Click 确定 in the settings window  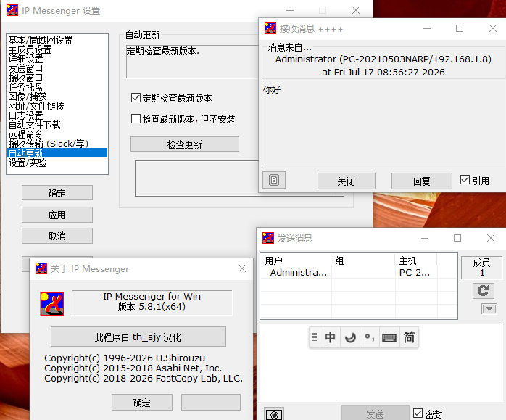click(57, 193)
